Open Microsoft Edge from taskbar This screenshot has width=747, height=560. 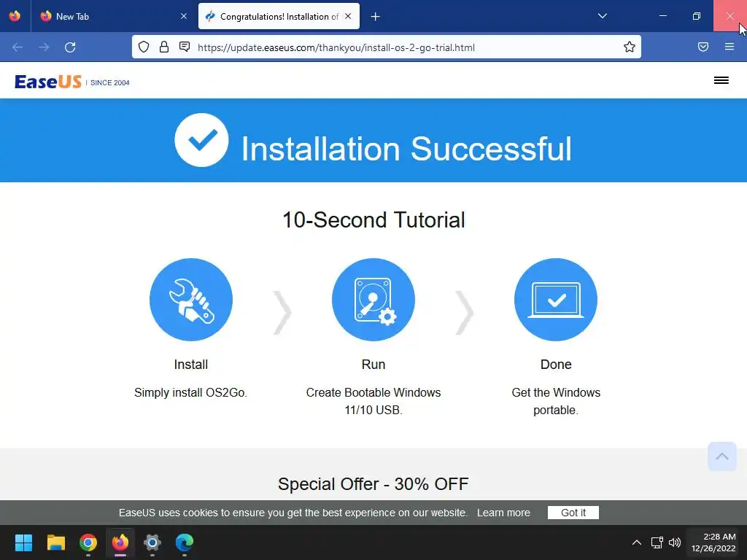[x=185, y=542]
